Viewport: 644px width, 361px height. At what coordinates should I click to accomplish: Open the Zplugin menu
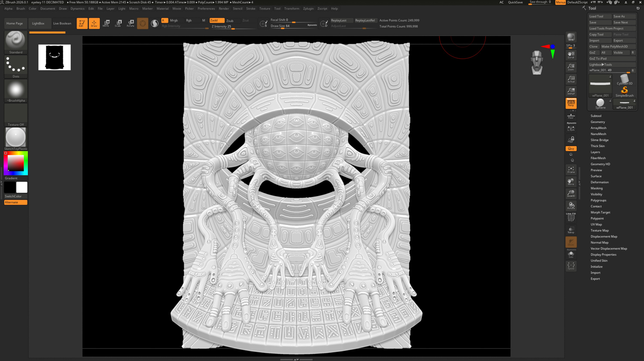[x=308, y=9]
